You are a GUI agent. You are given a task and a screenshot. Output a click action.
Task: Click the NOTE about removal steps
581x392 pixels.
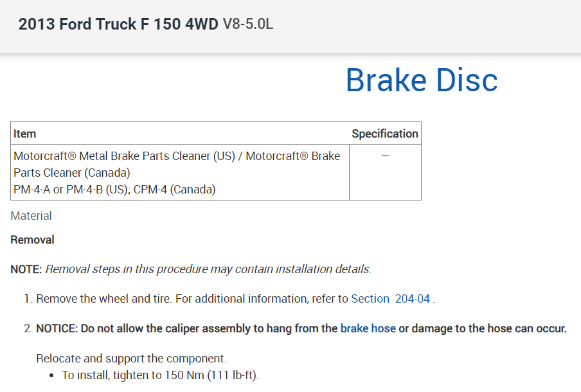click(x=191, y=269)
